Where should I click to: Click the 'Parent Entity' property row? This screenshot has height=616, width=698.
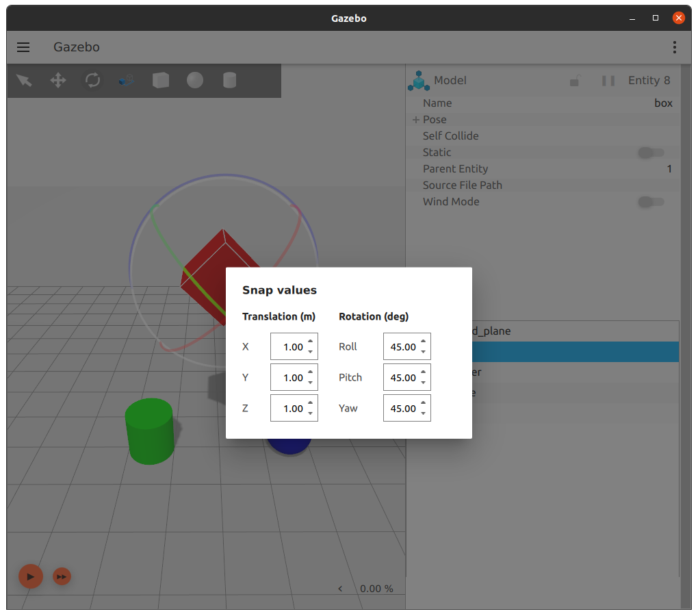coord(543,169)
